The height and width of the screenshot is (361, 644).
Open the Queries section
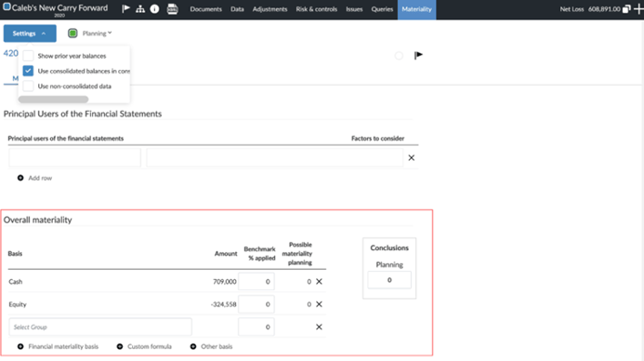(382, 9)
